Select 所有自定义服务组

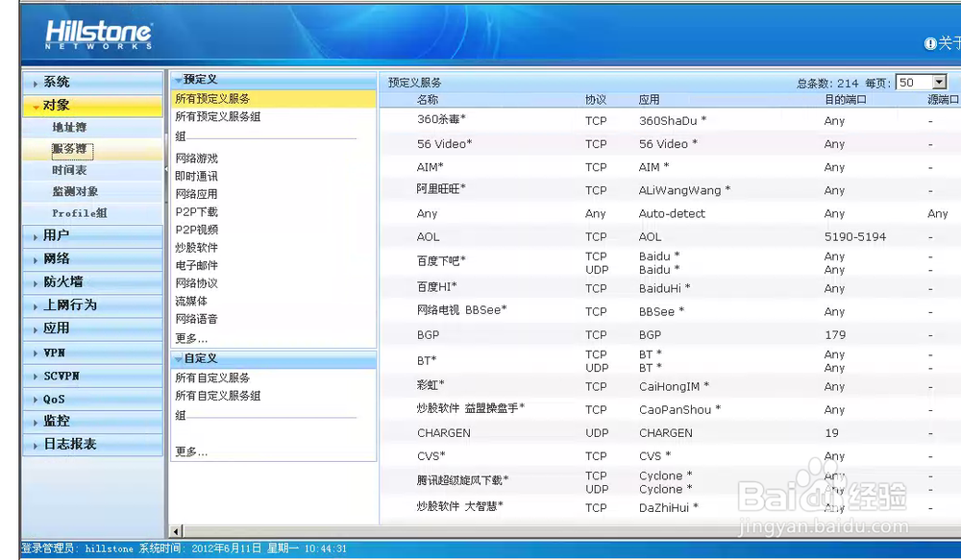pos(218,396)
